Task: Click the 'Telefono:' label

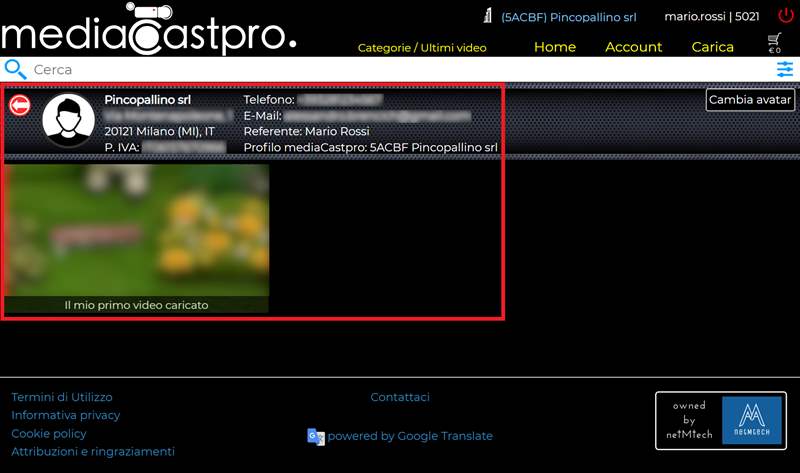Action: coord(269,99)
